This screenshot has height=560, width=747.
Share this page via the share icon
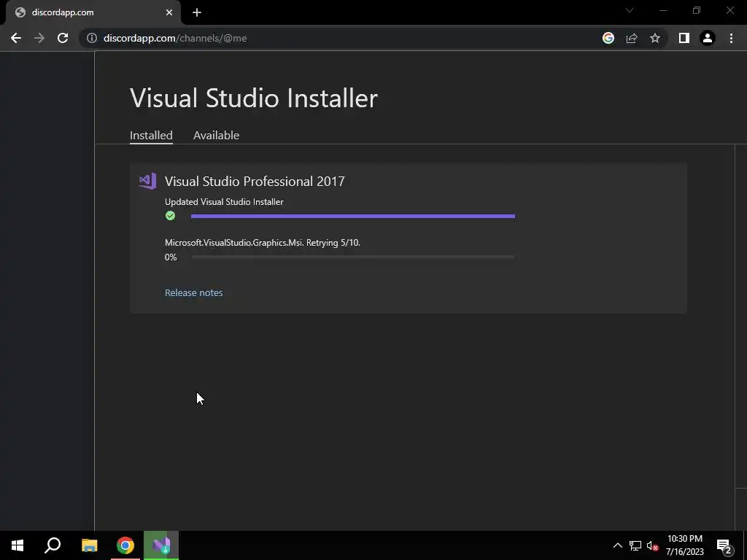point(632,38)
